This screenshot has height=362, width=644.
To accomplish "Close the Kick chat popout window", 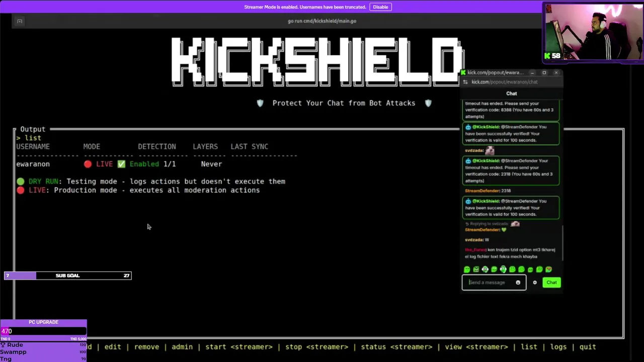I will (x=556, y=73).
